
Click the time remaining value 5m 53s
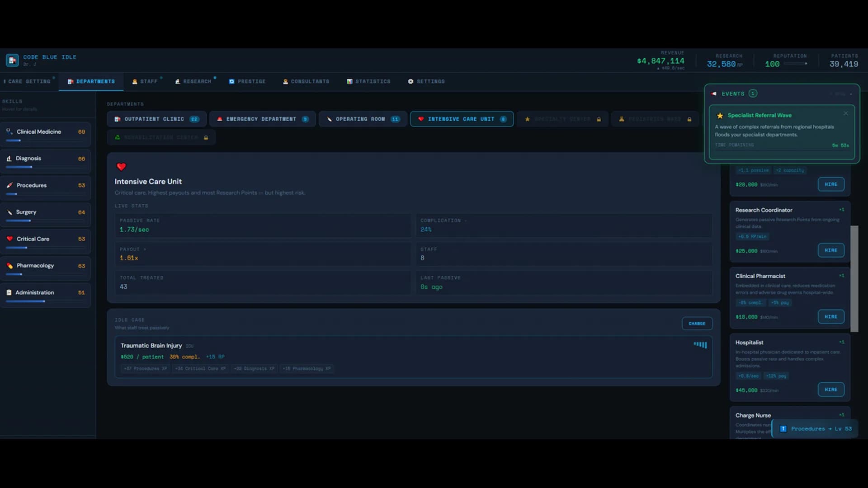[840, 145]
